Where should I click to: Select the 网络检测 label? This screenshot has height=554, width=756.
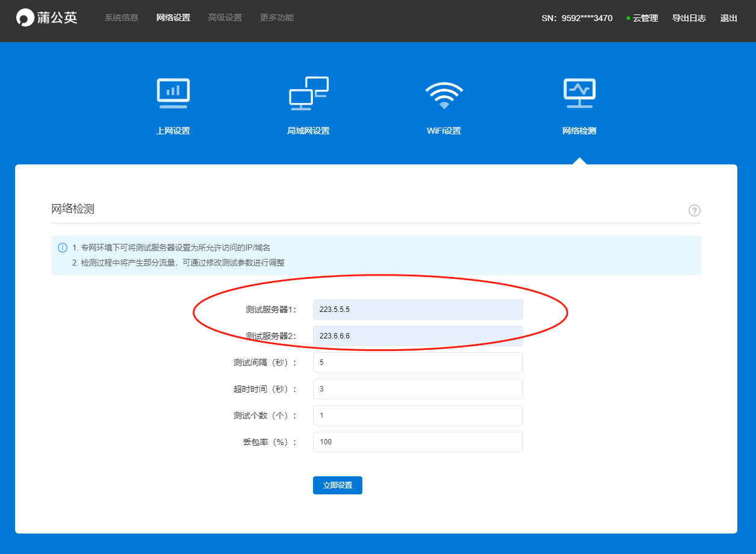click(579, 131)
